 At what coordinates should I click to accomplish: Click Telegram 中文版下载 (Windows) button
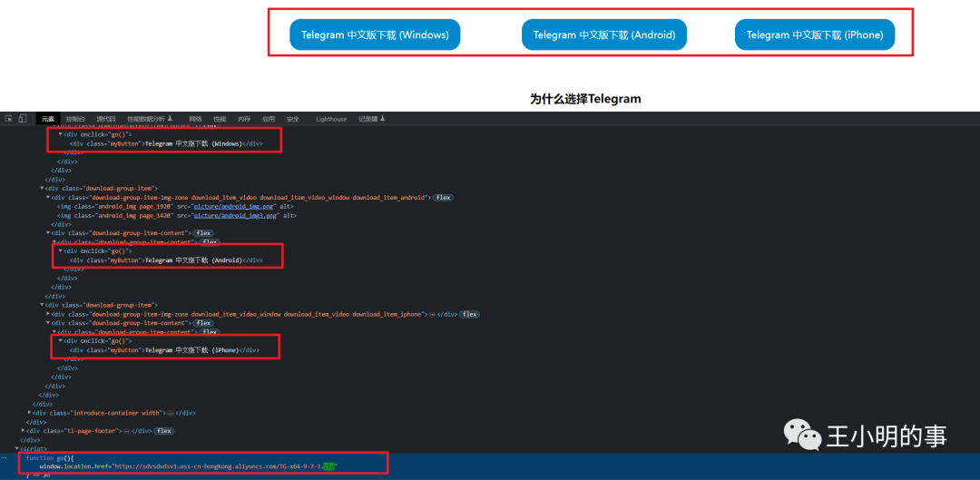pyautogui.click(x=375, y=35)
